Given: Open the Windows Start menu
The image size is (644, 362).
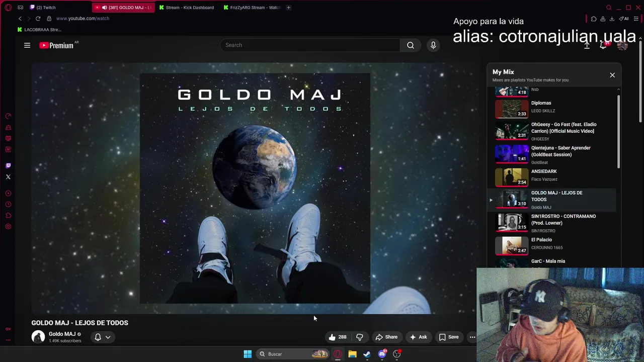Looking at the screenshot, I should [x=248, y=354].
